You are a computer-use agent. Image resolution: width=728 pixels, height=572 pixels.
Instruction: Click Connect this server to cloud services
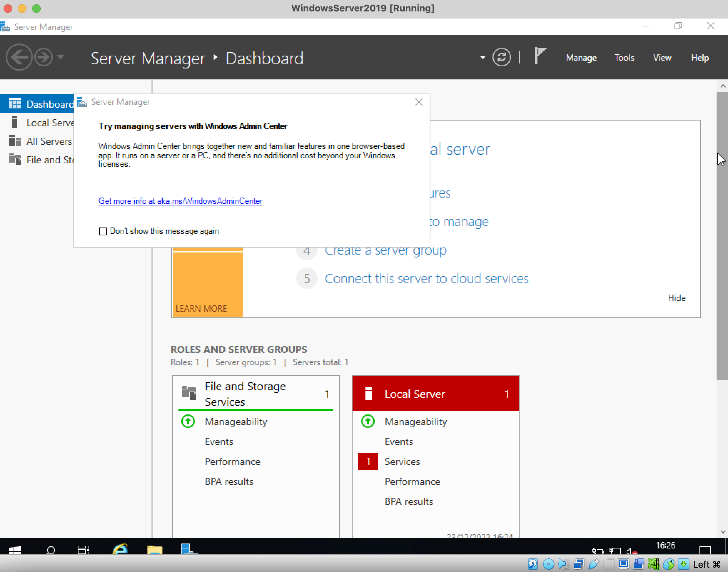(x=426, y=279)
